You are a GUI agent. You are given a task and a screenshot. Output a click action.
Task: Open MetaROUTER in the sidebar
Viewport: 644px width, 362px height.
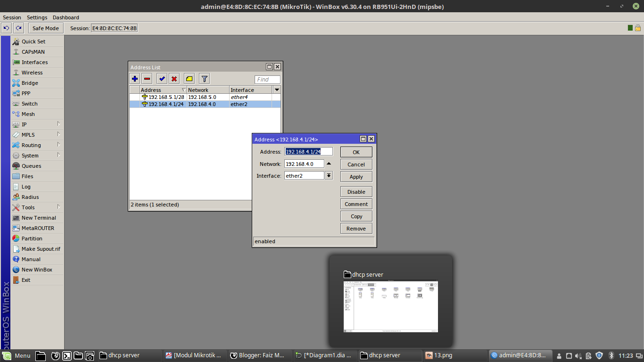pyautogui.click(x=37, y=228)
